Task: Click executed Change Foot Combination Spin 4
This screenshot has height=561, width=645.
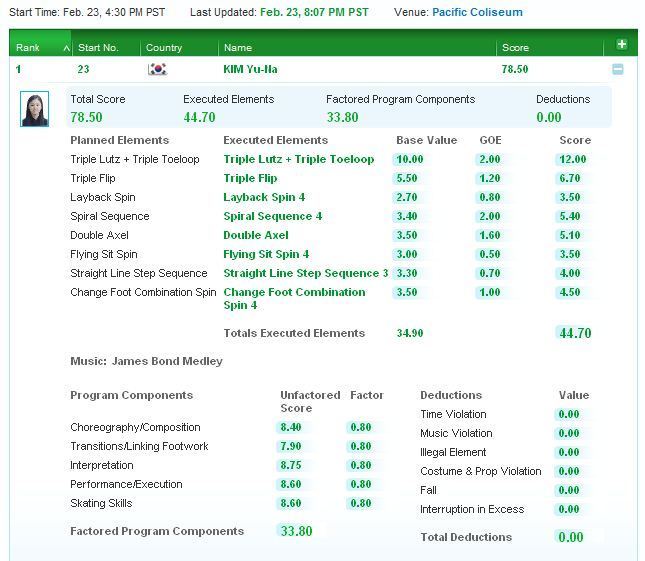Action: point(294,299)
